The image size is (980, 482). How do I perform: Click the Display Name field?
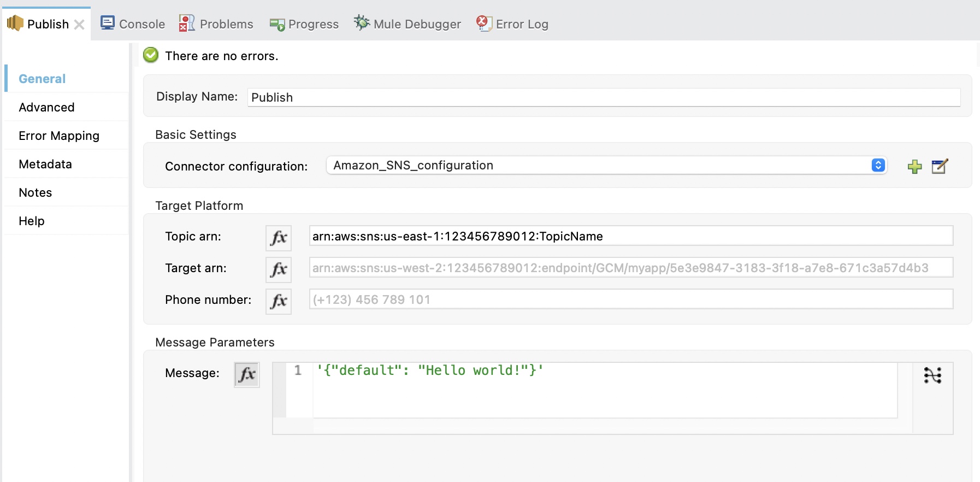coord(604,97)
